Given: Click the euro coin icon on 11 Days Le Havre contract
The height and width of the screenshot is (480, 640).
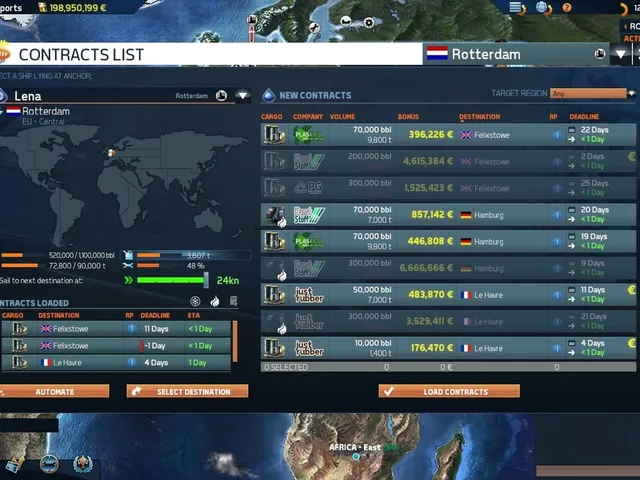Looking at the screenshot, I should [631, 290].
